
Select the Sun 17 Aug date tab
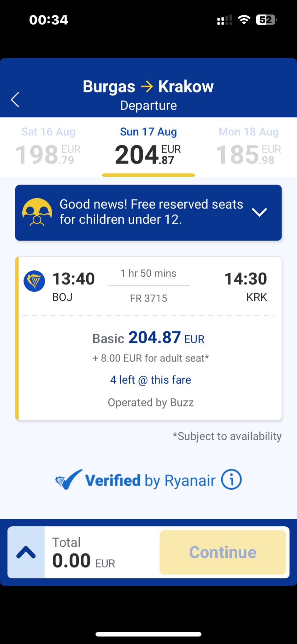[148, 147]
